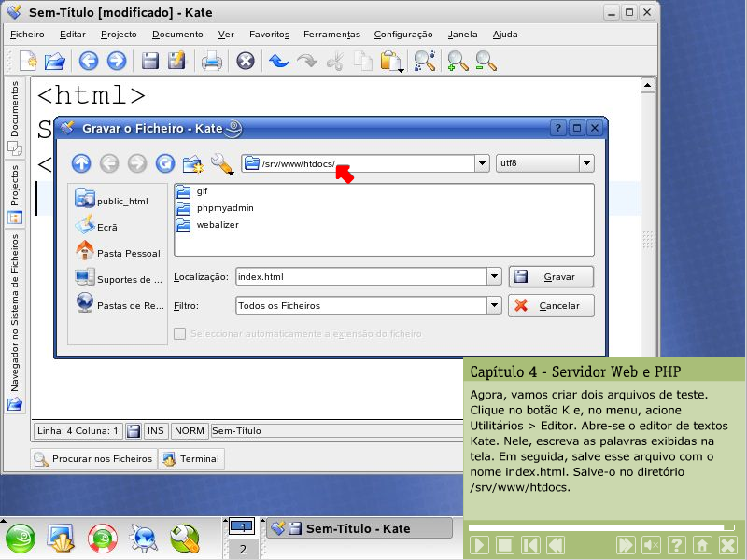Image resolution: width=747 pixels, height=560 pixels.
Task: Toggle the INS insert mode indicator
Action: pos(155,431)
